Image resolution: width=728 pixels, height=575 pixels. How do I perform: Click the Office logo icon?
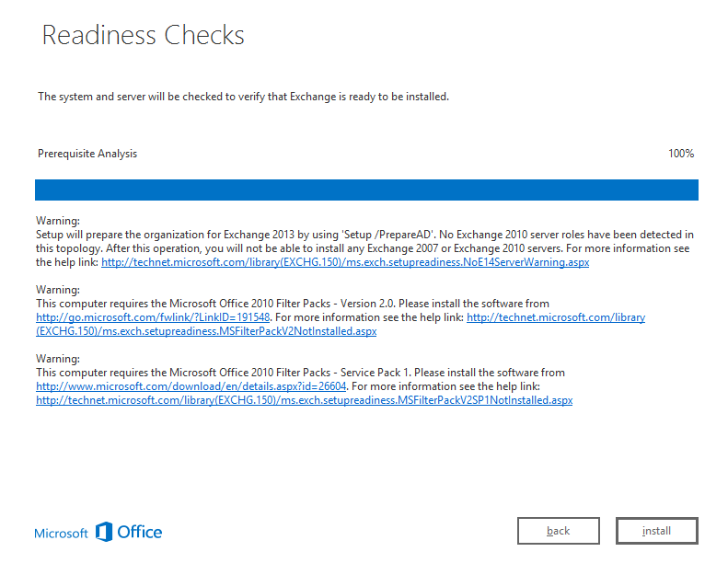pos(104,532)
